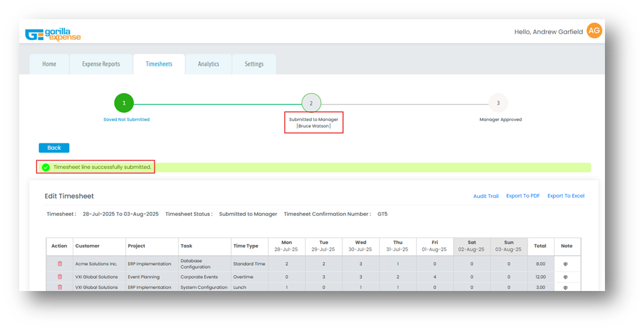The height and width of the screenshot is (330, 644).
Task: Click the Fri 01-Aug-25 column header
Action: tap(434, 246)
